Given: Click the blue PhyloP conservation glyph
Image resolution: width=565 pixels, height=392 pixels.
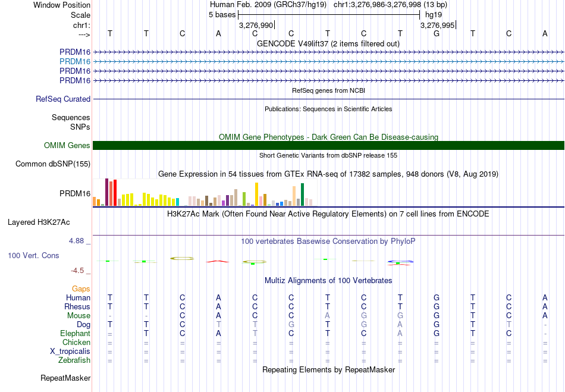Looking at the screenshot, I should (400, 261).
